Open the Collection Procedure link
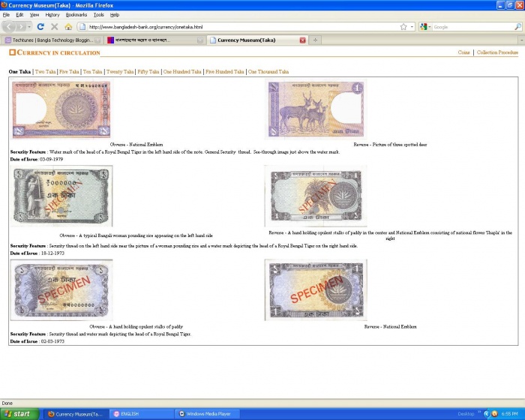The image size is (525, 420). 497,52
